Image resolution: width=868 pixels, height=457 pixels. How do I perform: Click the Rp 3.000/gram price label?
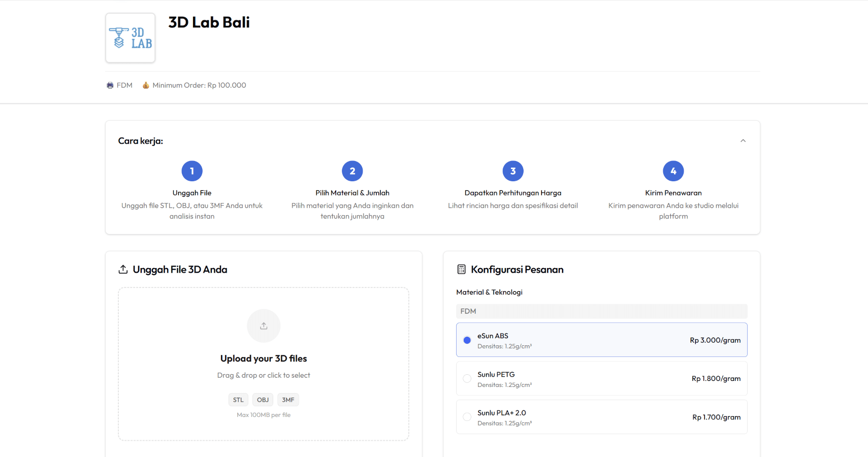click(x=715, y=340)
